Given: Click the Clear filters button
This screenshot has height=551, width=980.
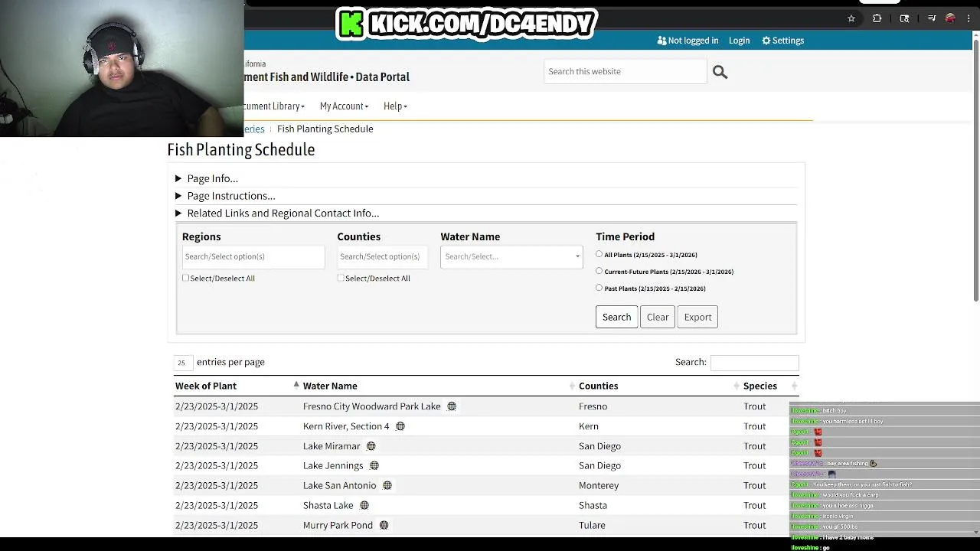Looking at the screenshot, I should [658, 317].
